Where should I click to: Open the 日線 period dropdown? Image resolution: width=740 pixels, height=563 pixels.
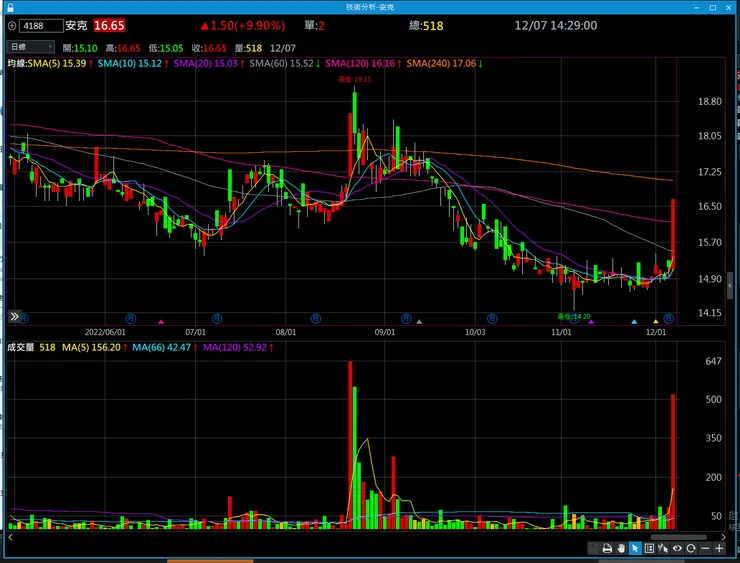coord(31,47)
